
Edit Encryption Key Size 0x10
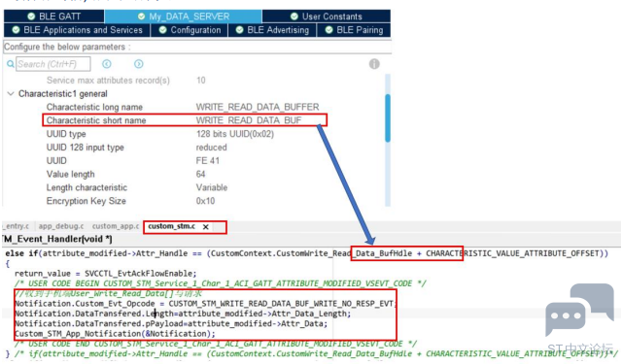click(205, 201)
